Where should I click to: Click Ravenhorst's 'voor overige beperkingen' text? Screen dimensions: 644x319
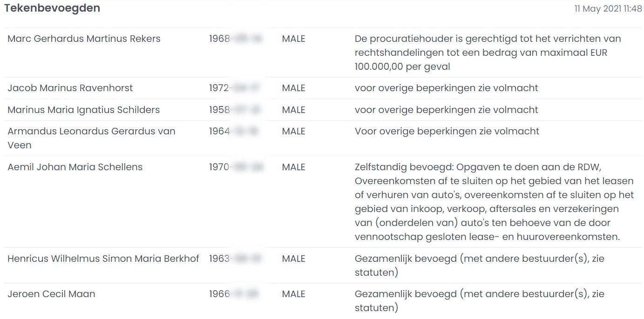tap(446, 88)
